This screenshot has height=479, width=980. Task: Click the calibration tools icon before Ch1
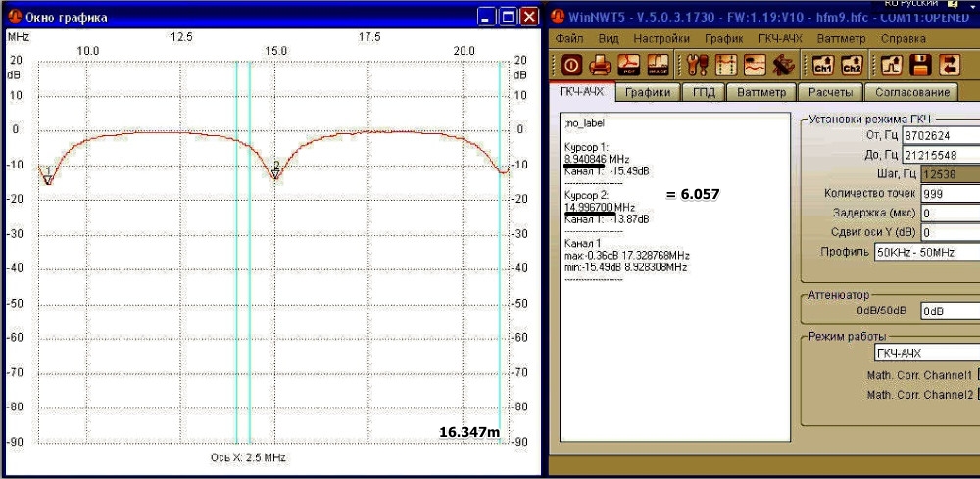click(784, 65)
